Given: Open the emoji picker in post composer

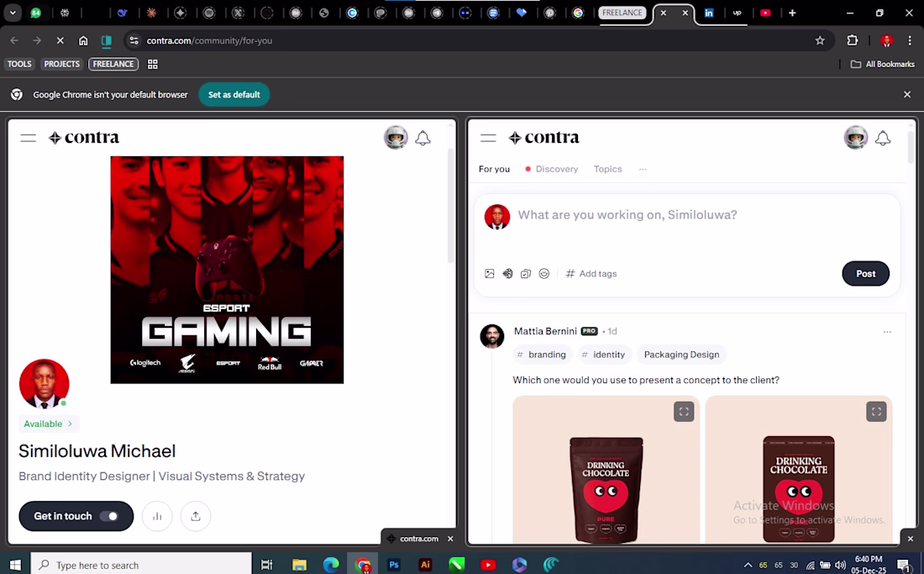Looking at the screenshot, I should click(544, 273).
